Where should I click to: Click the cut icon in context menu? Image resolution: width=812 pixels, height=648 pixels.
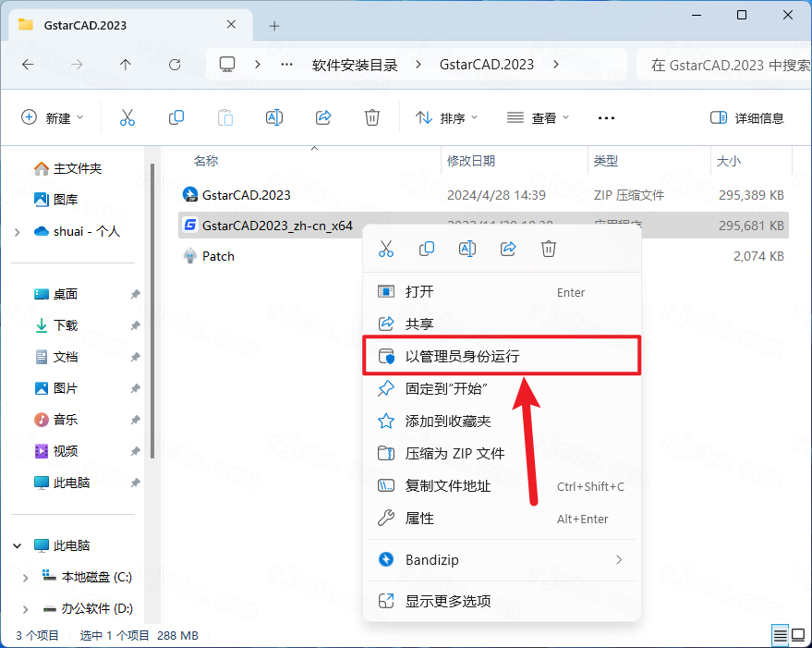pos(386,249)
